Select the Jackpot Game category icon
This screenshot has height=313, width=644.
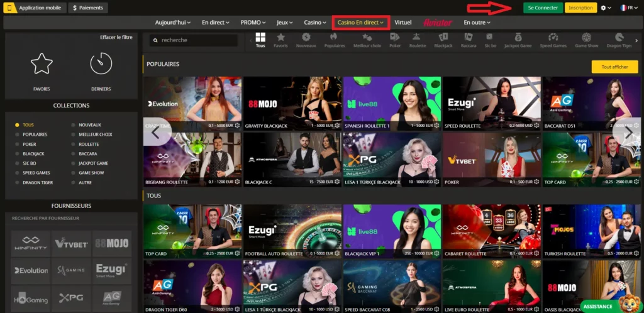point(518,40)
